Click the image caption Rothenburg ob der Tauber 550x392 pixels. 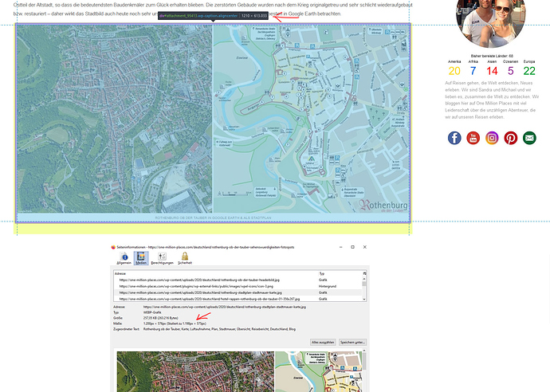[x=213, y=218]
